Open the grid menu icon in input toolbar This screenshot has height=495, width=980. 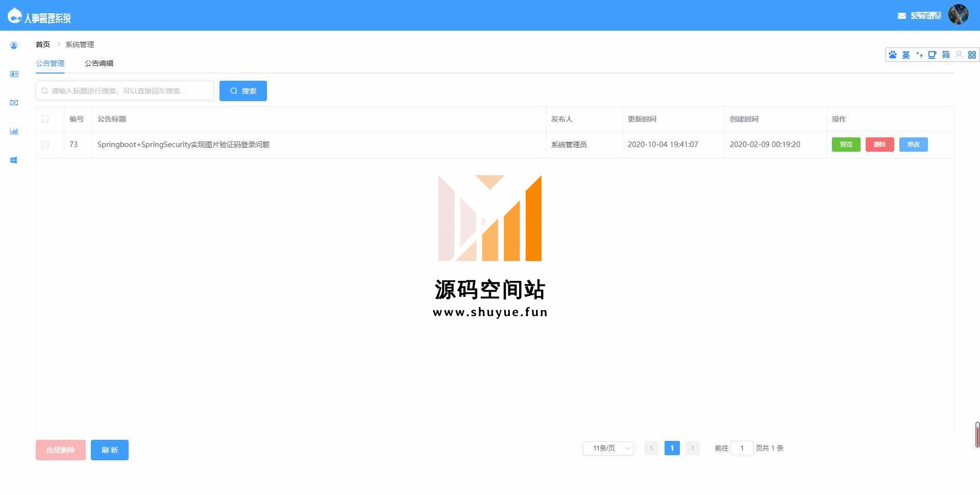[x=972, y=55]
